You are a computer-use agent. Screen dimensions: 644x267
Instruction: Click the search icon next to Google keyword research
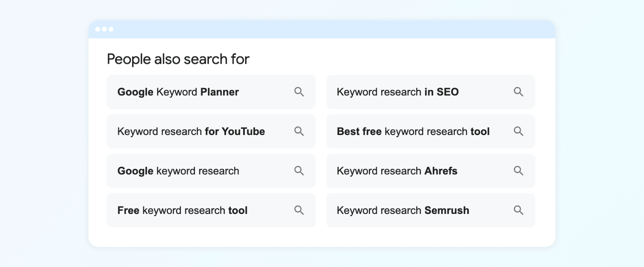click(x=299, y=171)
